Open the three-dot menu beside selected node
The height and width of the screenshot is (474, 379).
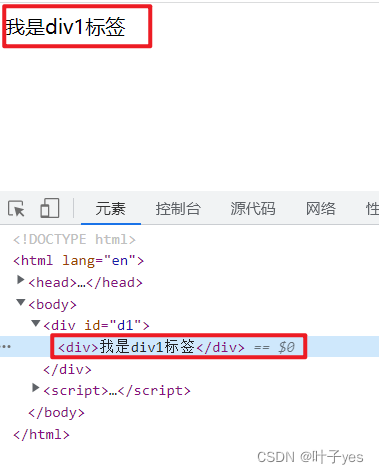(6, 347)
